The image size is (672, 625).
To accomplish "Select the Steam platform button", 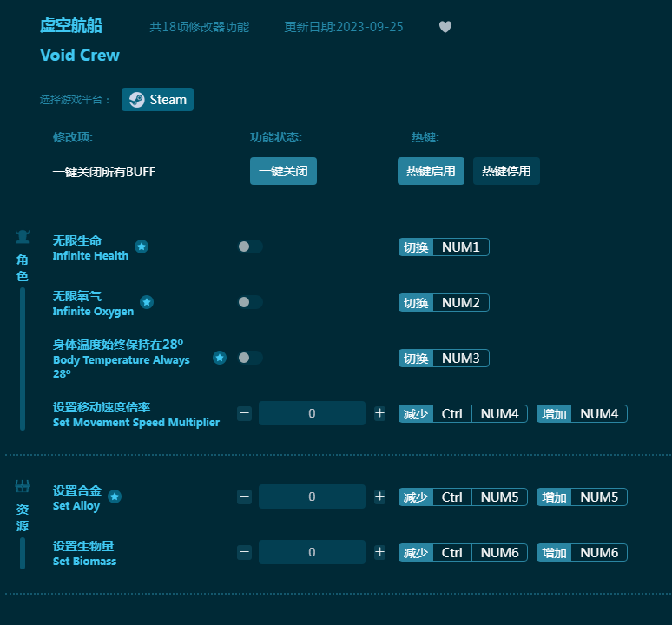I will (x=157, y=100).
